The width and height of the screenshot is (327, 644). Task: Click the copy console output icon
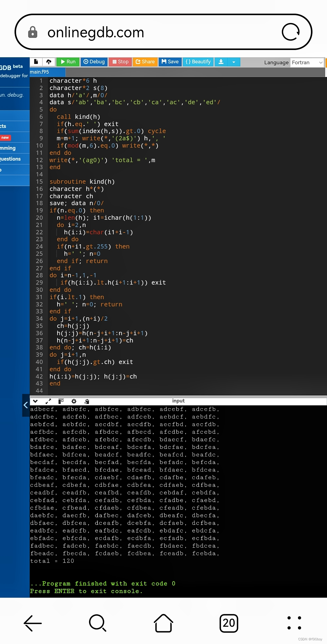pyautogui.click(x=87, y=401)
